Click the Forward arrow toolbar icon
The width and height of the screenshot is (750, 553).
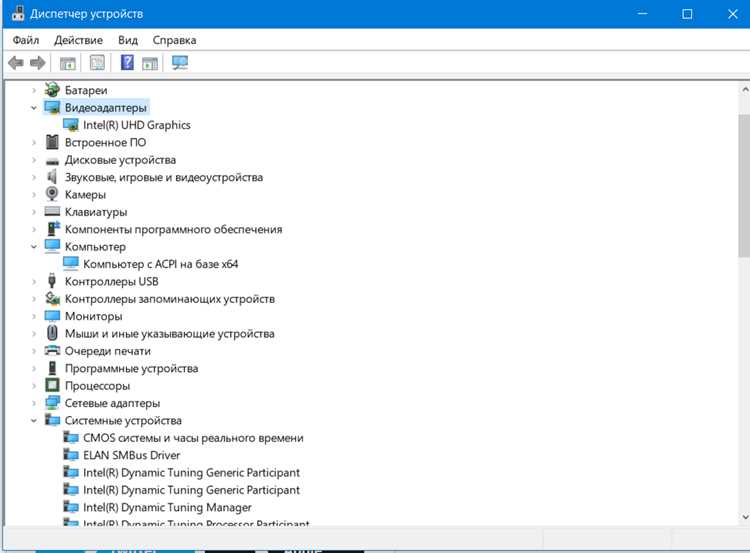[x=38, y=63]
